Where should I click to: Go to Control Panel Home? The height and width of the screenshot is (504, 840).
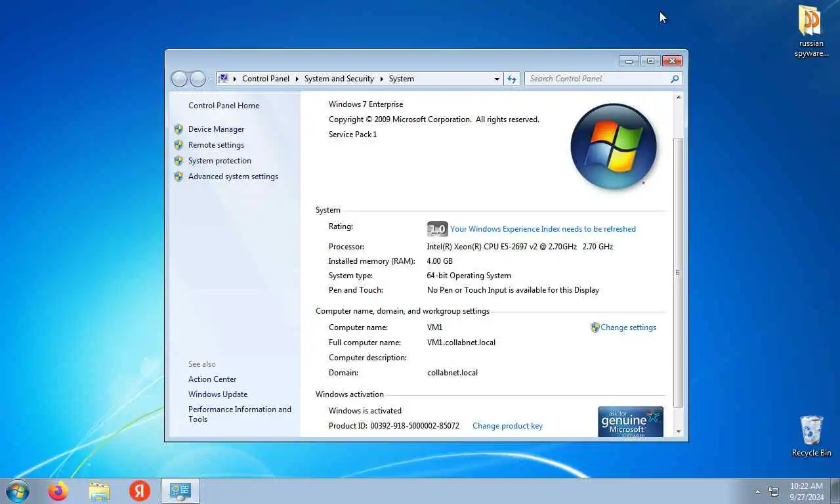click(224, 106)
